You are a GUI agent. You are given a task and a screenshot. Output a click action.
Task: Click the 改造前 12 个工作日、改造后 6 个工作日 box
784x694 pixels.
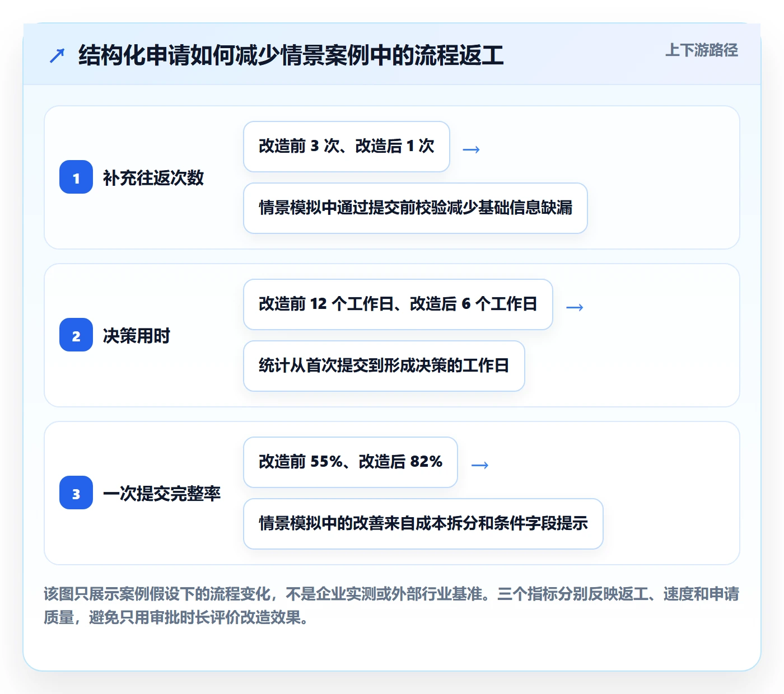398,304
